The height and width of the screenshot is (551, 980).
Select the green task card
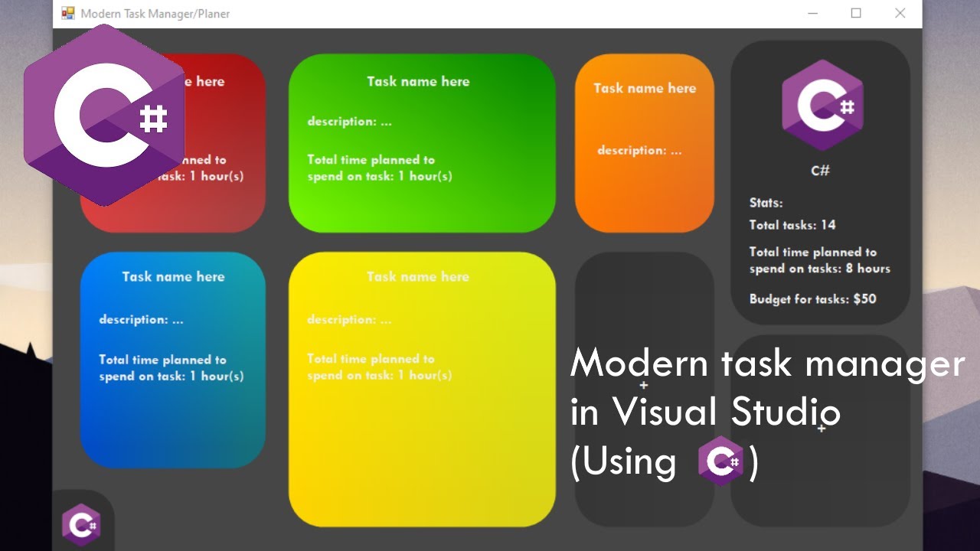[x=422, y=143]
